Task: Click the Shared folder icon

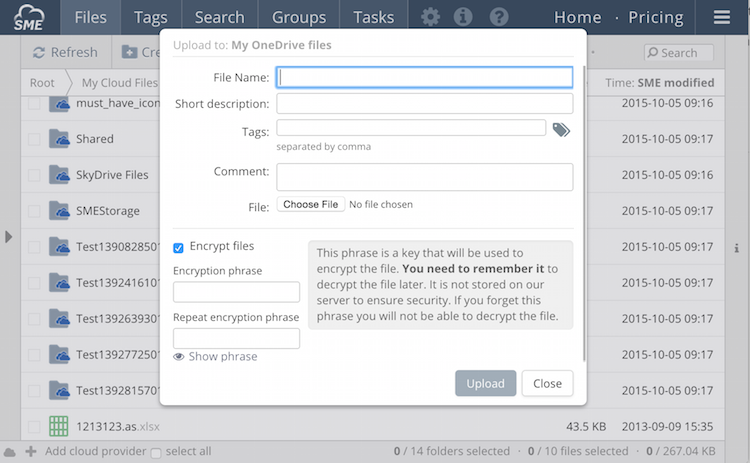Action: click(x=59, y=139)
